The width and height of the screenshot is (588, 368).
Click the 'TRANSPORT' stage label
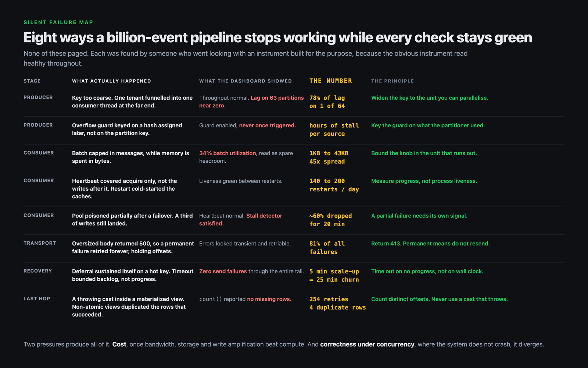[x=40, y=243]
